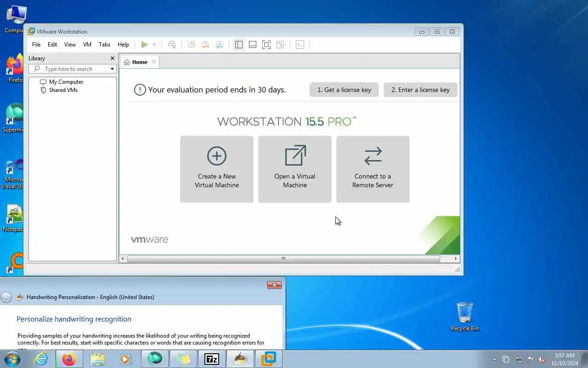This screenshot has height=368, width=588.
Task: Click Get a license key button
Action: (x=344, y=90)
